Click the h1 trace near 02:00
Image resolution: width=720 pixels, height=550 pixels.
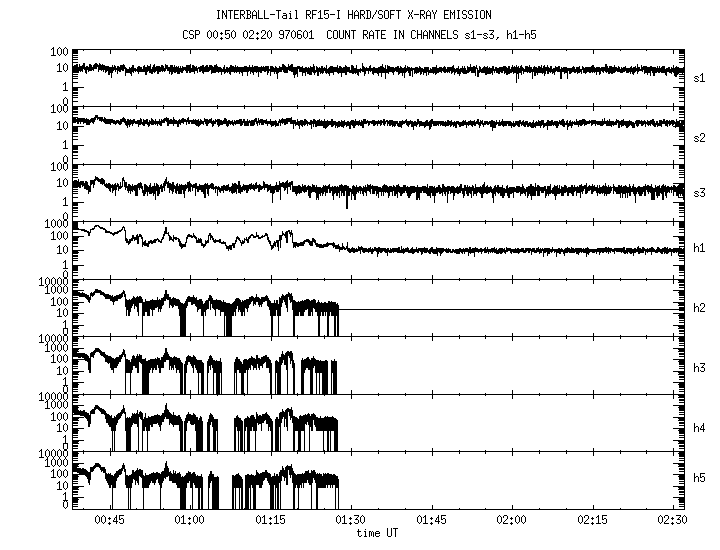click(x=512, y=251)
